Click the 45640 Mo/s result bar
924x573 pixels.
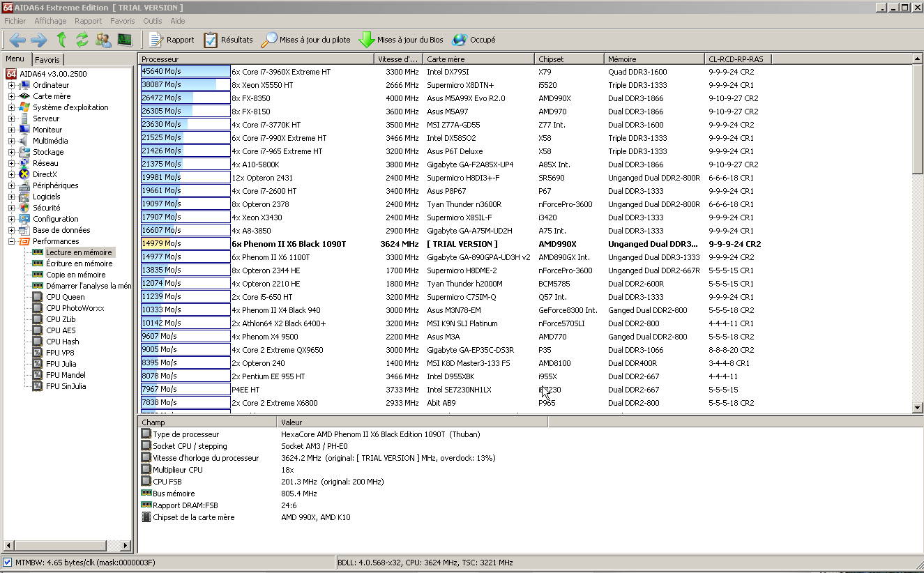click(185, 72)
